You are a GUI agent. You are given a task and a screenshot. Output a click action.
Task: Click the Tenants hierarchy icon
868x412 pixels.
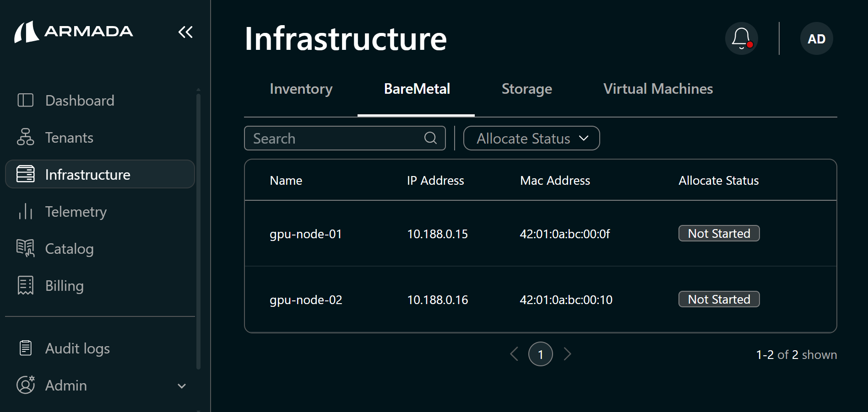tap(26, 137)
